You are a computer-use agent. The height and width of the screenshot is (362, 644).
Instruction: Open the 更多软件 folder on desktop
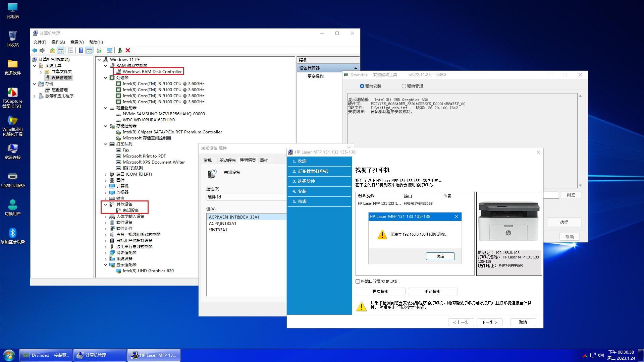pyautogui.click(x=13, y=67)
